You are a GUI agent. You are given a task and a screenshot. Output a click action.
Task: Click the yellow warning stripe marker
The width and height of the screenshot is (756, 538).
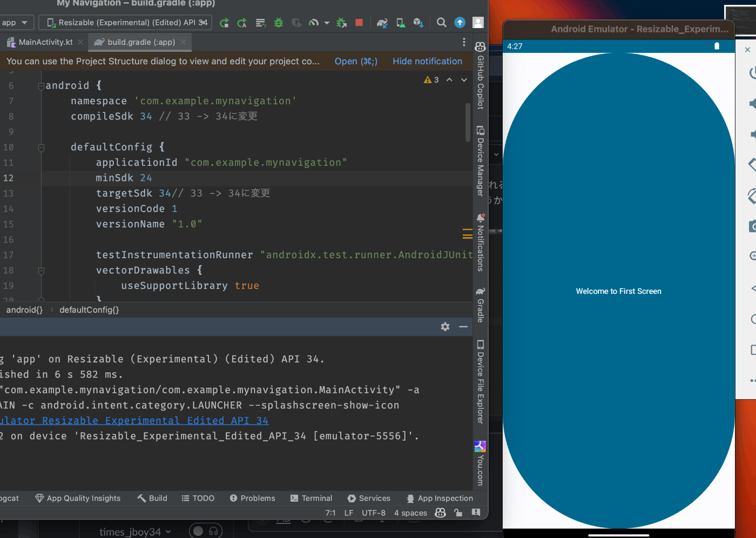point(468,234)
